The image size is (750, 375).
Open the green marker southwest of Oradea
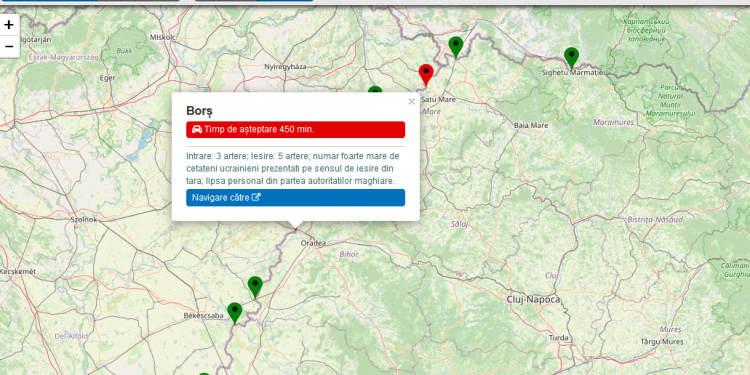point(255,287)
